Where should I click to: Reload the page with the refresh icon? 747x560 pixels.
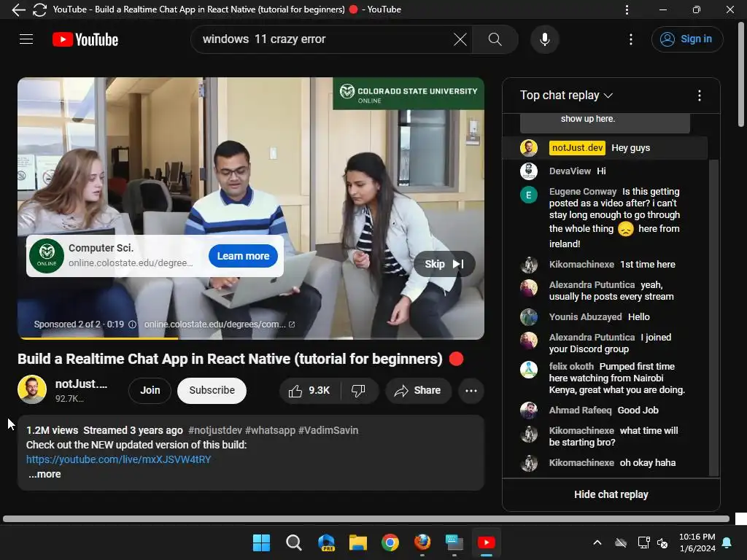coord(39,9)
